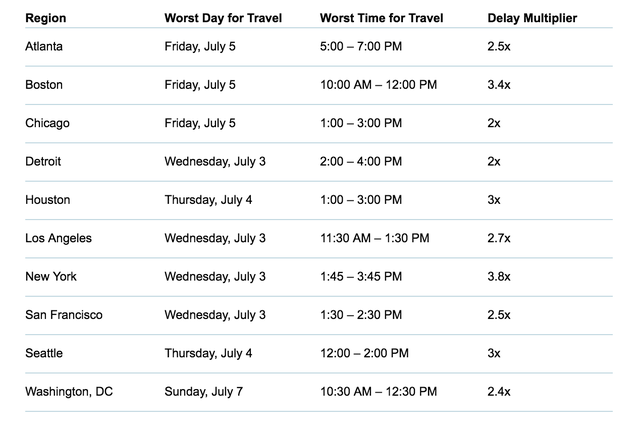Click the Washington, DC row label

(69, 392)
